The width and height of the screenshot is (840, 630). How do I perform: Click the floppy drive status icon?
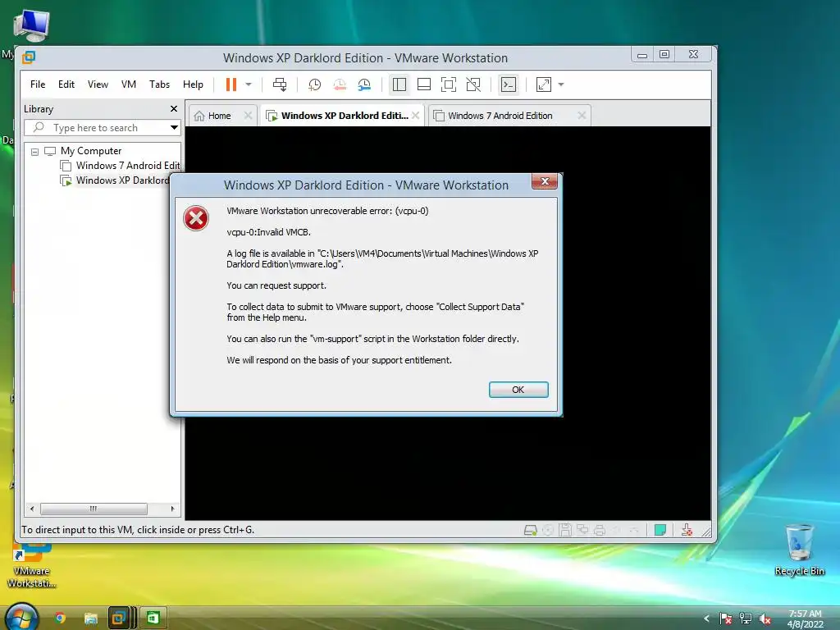coord(564,531)
